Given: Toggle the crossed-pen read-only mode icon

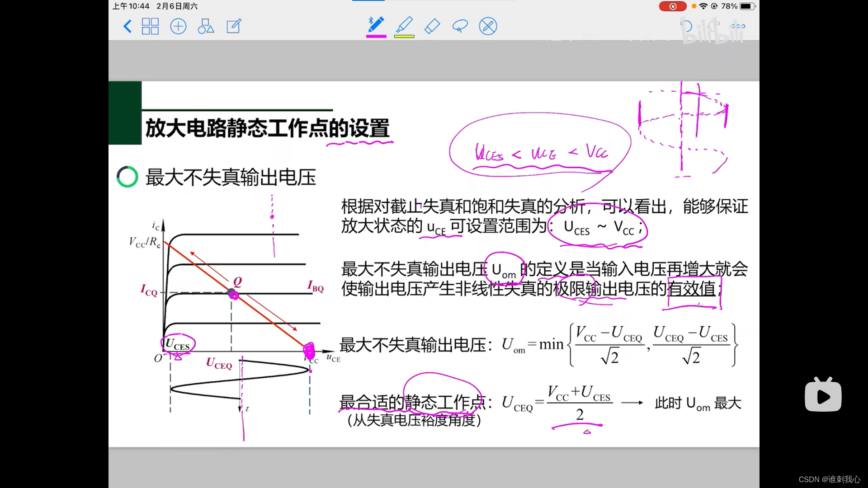Looking at the screenshot, I should tap(488, 26).
